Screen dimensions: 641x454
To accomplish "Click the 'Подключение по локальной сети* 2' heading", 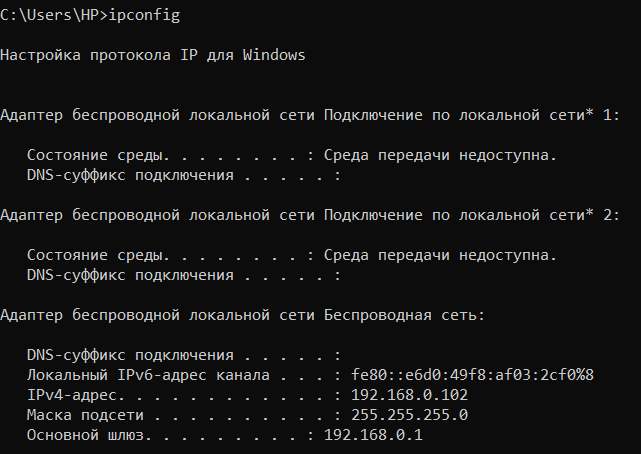I will (x=468, y=215).
